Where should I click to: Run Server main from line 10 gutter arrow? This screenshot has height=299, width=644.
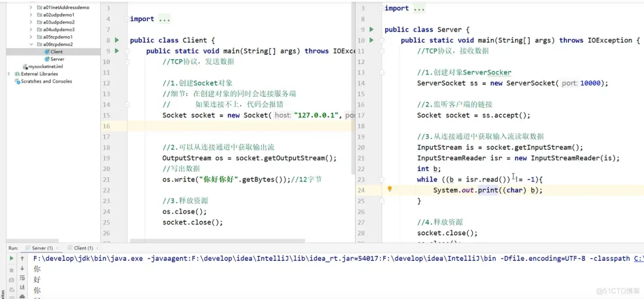[371, 40]
